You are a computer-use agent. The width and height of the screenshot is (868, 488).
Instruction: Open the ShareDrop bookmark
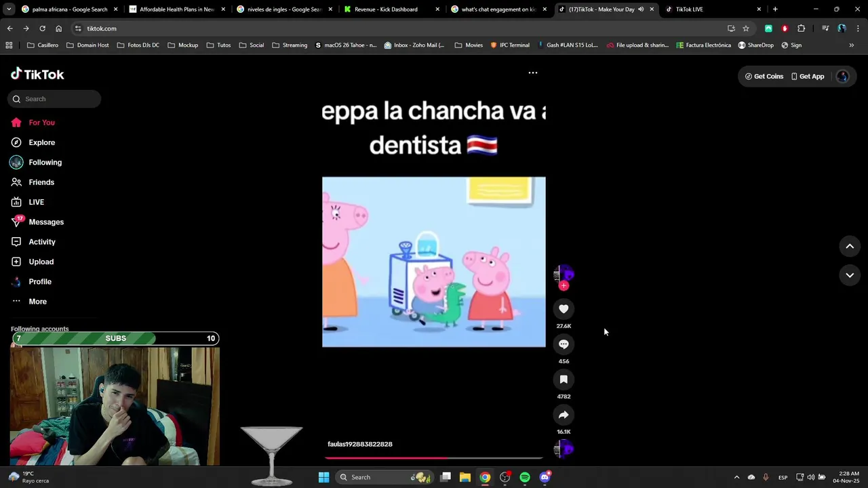coord(756,45)
